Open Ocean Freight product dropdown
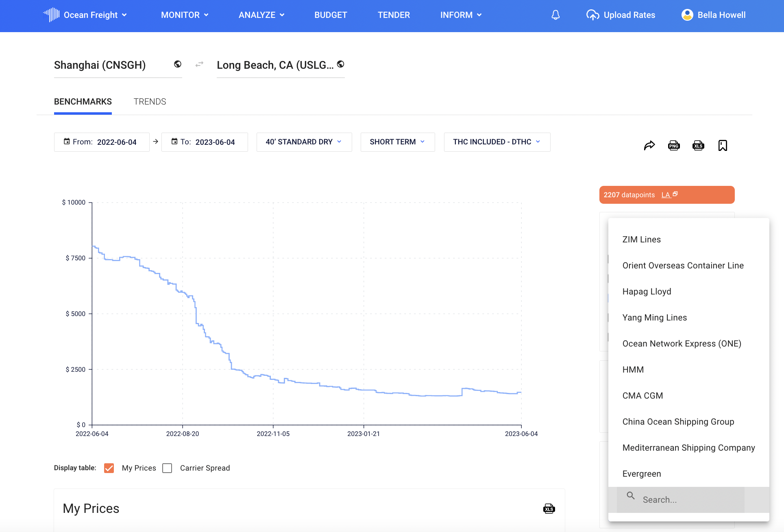Image resolution: width=784 pixels, height=532 pixels. tap(96, 15)
